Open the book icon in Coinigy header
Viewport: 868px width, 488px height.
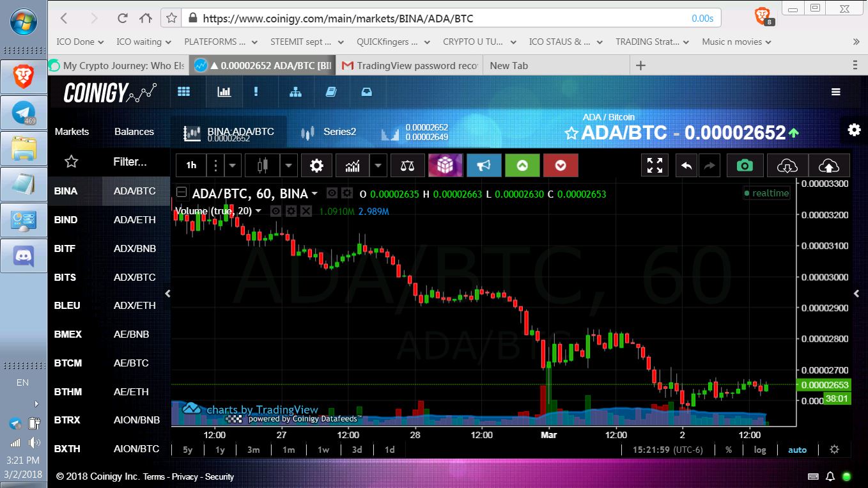(x=330, y=92)
